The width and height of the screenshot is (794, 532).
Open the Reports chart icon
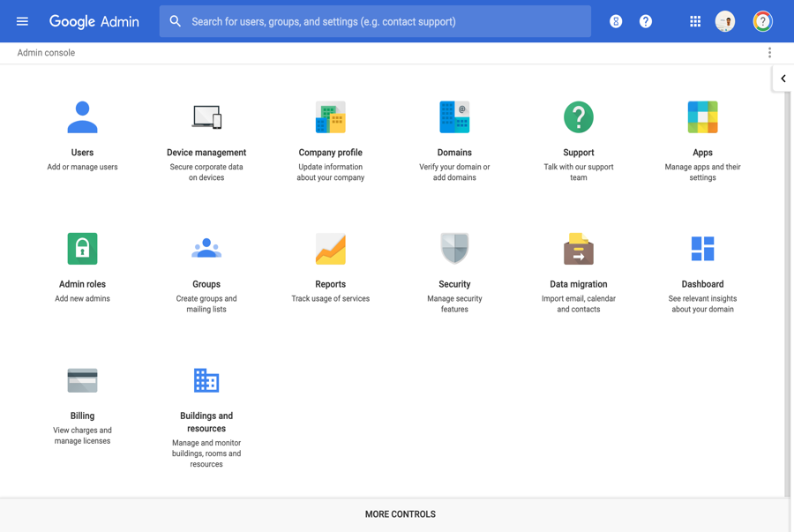coord(330,249)
